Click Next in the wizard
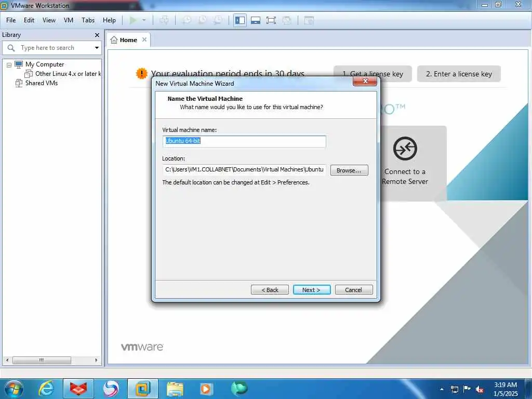Screen dimensions: 532x399 [x=312, y=290]
